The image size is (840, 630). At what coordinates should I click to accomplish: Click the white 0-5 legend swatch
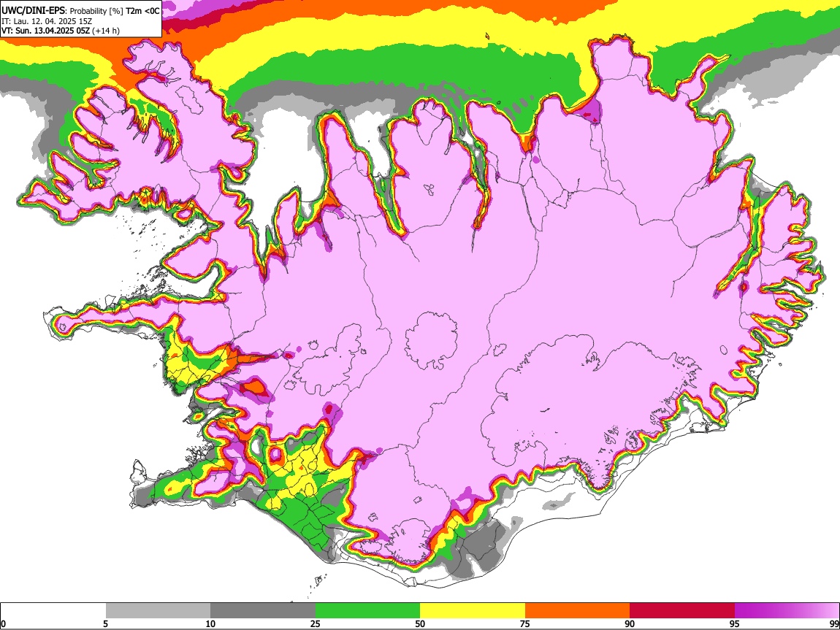[x=53, y=611]
